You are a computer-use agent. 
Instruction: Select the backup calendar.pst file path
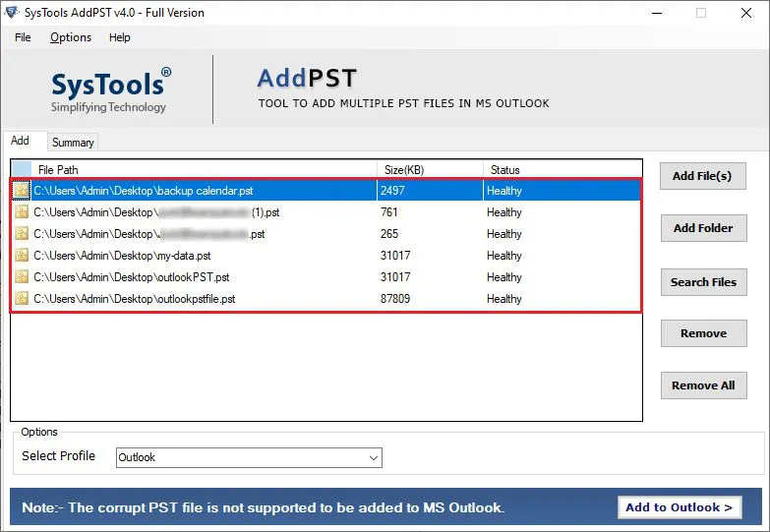click(x=144, y=191)
